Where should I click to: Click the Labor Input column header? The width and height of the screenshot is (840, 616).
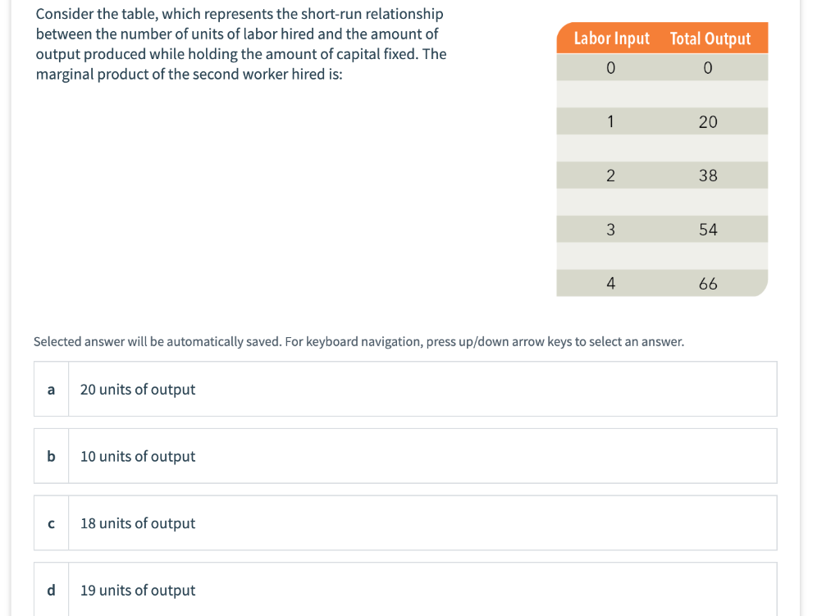611,38
